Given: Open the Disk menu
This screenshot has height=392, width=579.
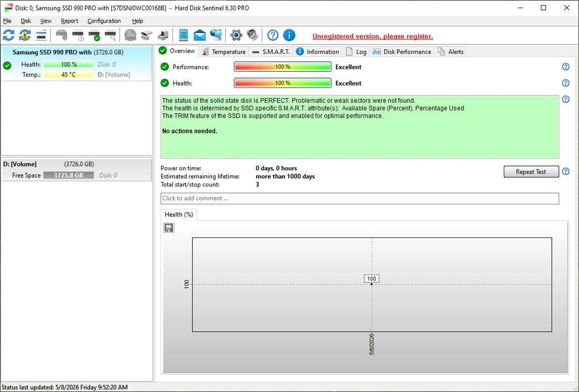Looking at the screenshot, I should [25, 21].
